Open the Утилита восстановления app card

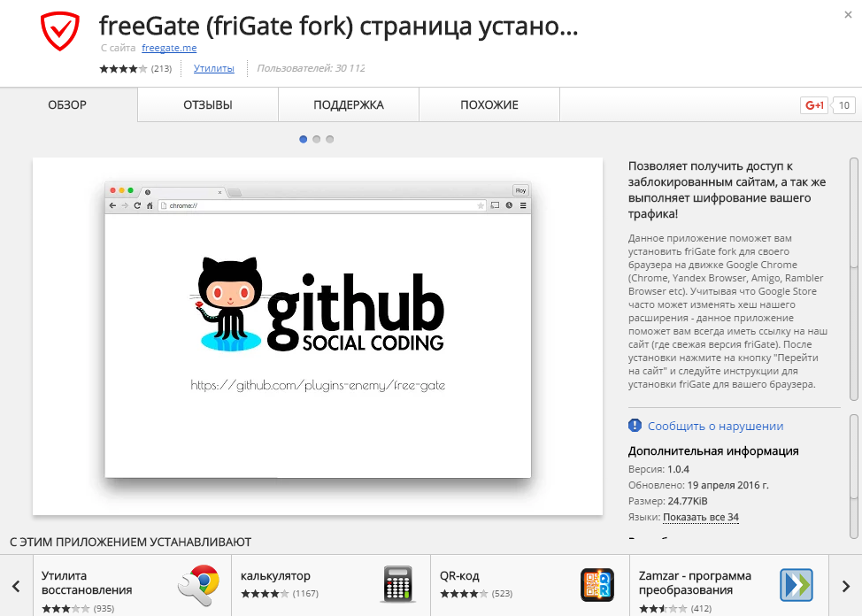(x=133, y=586)
